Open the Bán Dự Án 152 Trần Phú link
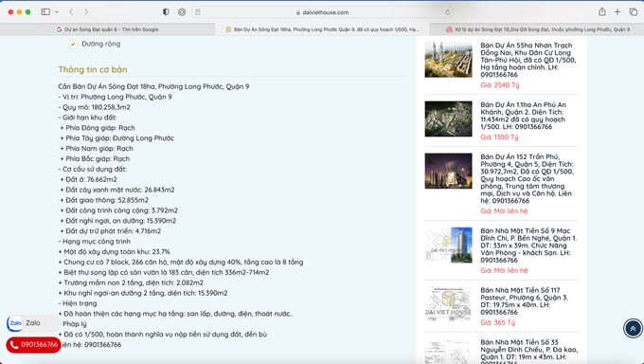This screenshot has height=364, width=644. tap(527, 178)
